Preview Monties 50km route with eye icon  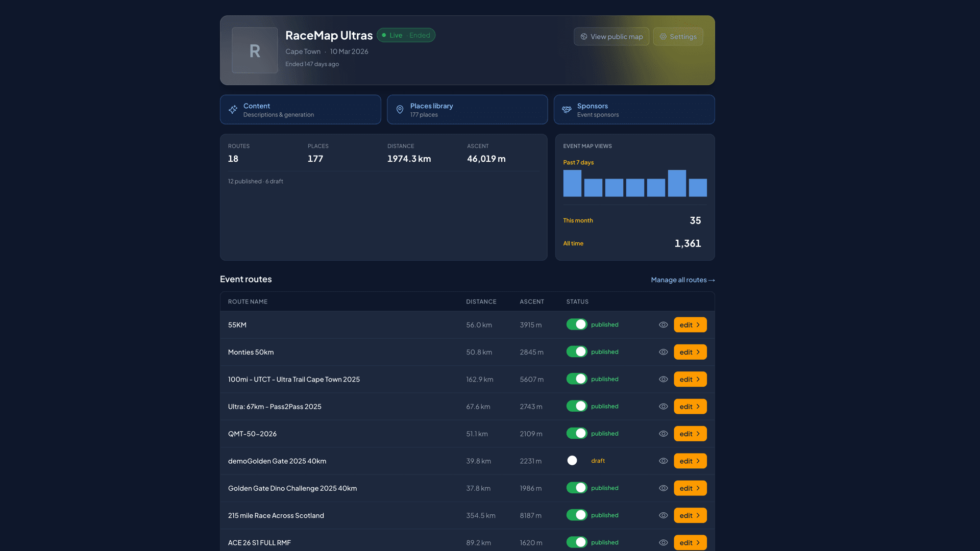(x=663, y=352)
